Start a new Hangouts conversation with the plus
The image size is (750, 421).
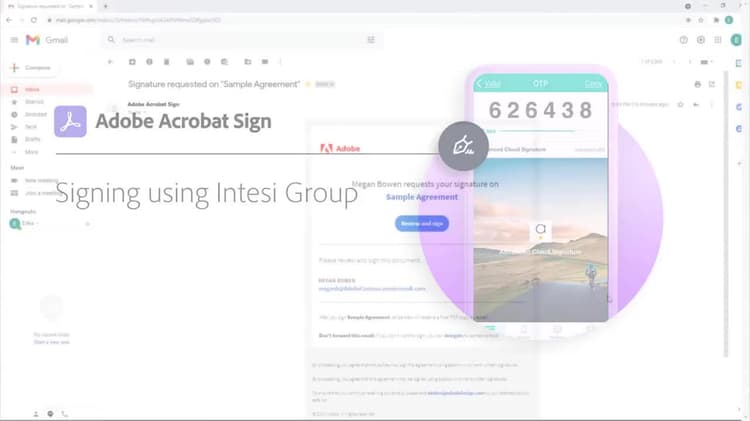tap(88, 223)
